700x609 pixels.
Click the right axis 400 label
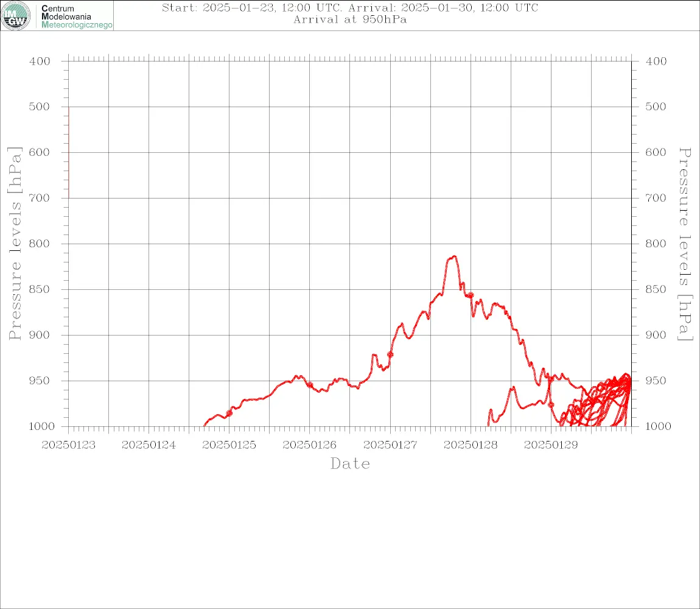pyautogui.click(x=656, y=62)
